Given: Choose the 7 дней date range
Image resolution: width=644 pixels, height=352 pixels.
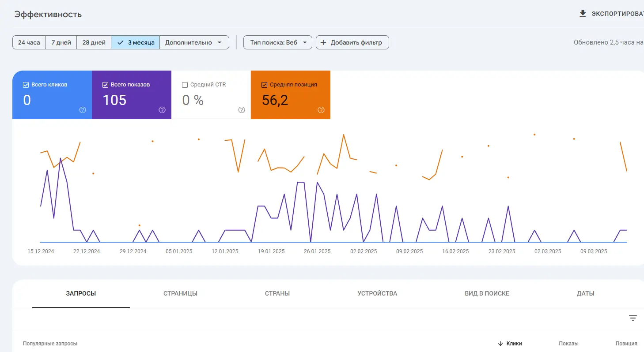Looking at the screenshot, I should 61,42.
